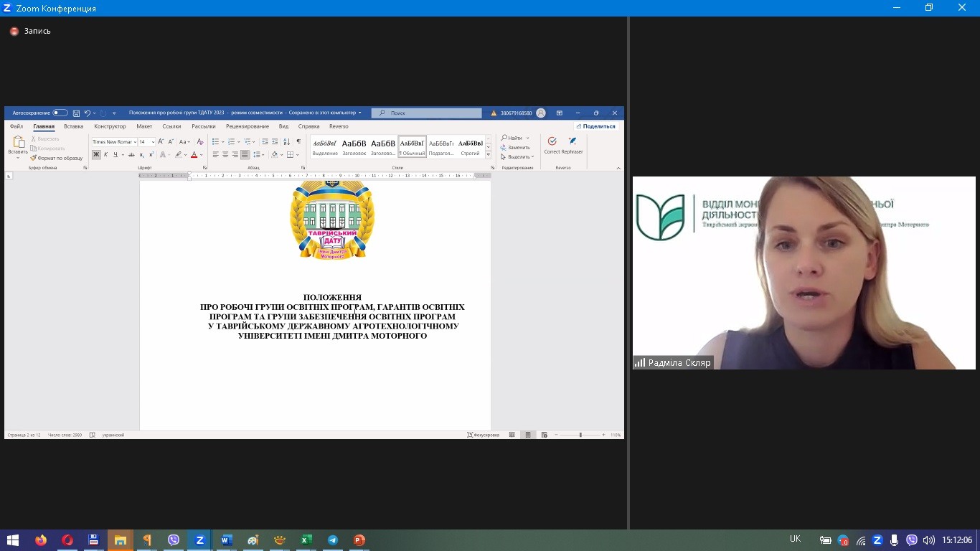
Task: Click the Undo arrow icon
Action: 87,113
